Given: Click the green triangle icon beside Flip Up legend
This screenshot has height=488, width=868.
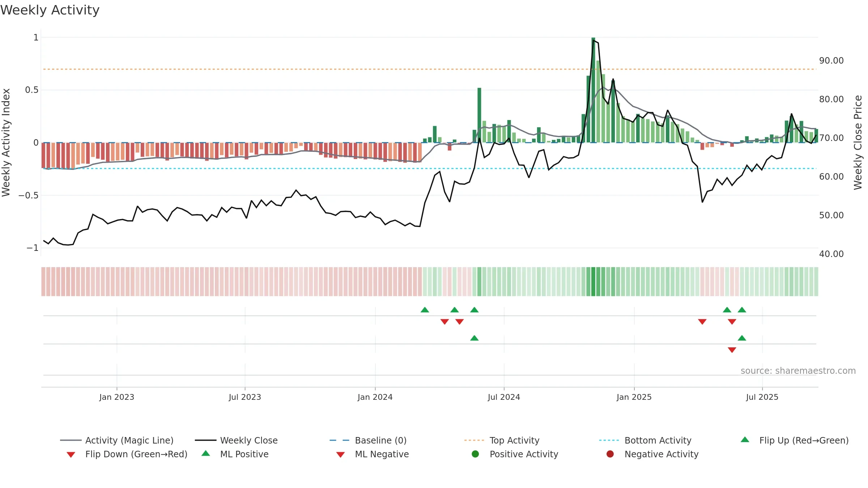Looking at the screenshot, I should [745, 440].
